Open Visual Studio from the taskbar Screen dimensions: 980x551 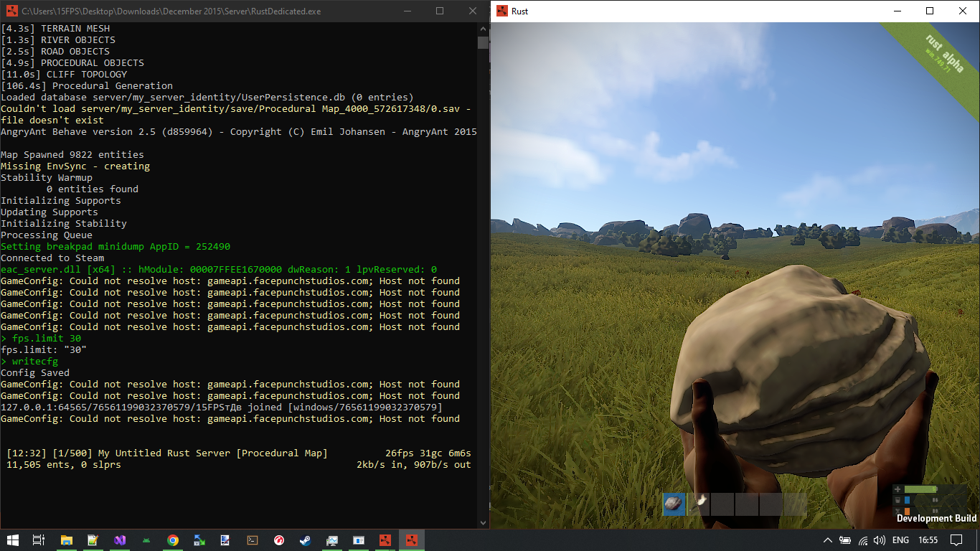[x=120, y=540]
